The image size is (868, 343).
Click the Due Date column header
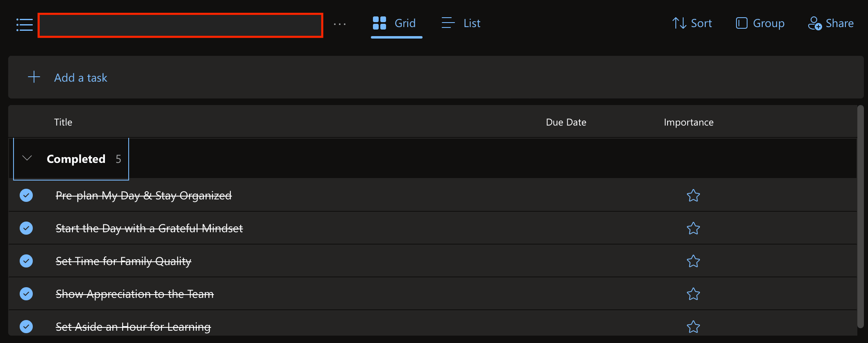[x=566, y=122]
